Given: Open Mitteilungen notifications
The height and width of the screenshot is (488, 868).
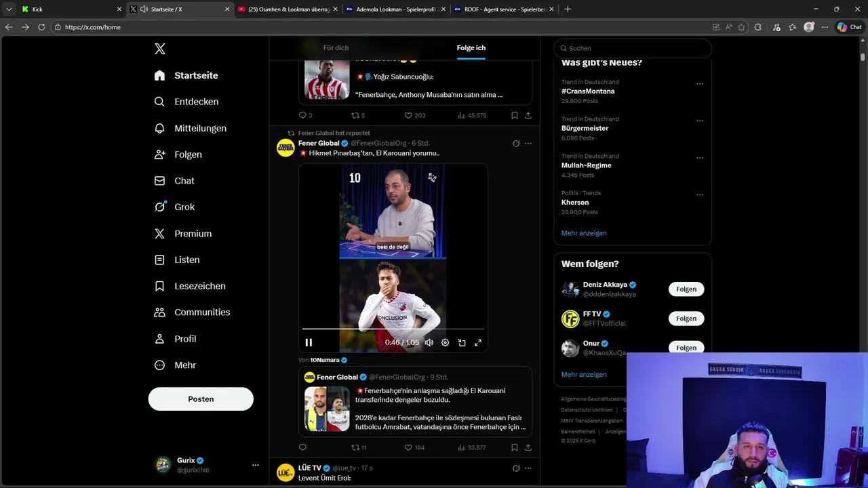Looking at the screenshot, I should (191, 128).
